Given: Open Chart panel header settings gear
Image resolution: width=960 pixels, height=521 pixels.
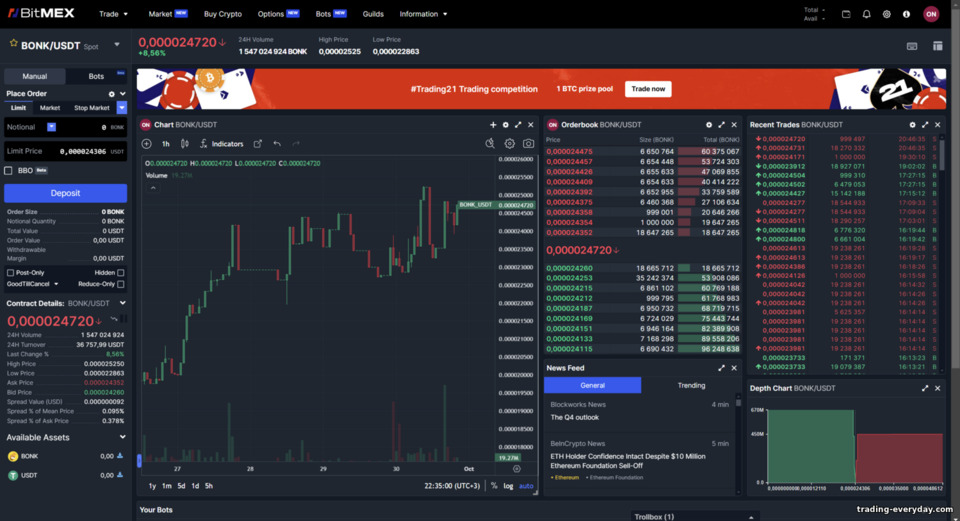Looking at the screenshot, I should point(506,125).
